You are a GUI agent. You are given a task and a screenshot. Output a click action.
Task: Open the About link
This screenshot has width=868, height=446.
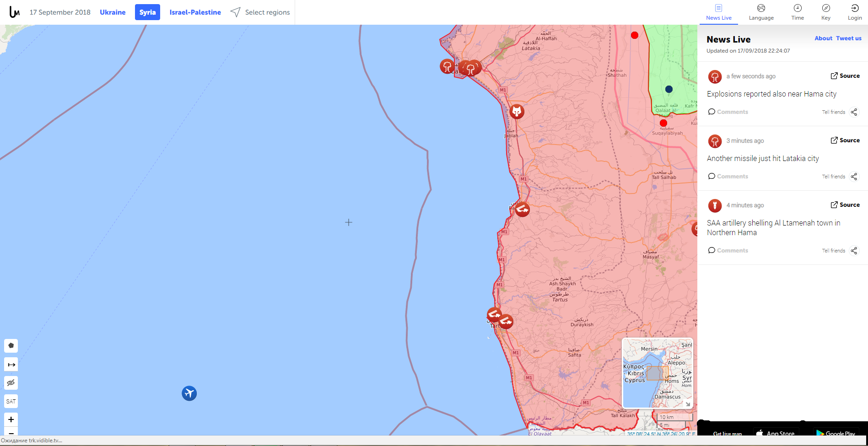(x=823, y=38)
